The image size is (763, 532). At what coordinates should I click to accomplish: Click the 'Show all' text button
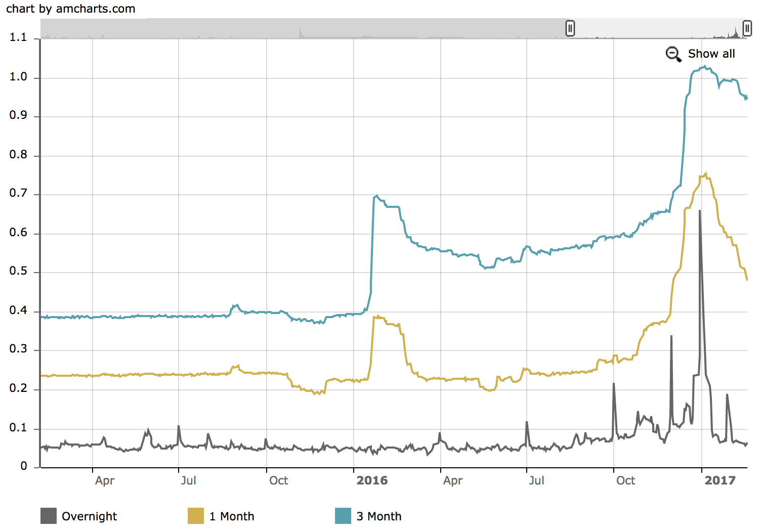pos(711,54)
